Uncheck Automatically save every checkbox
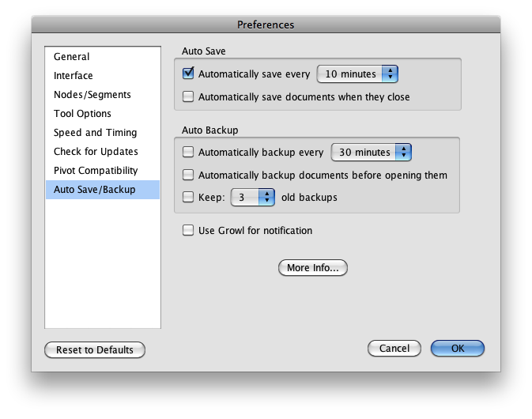 click(188, 74)
